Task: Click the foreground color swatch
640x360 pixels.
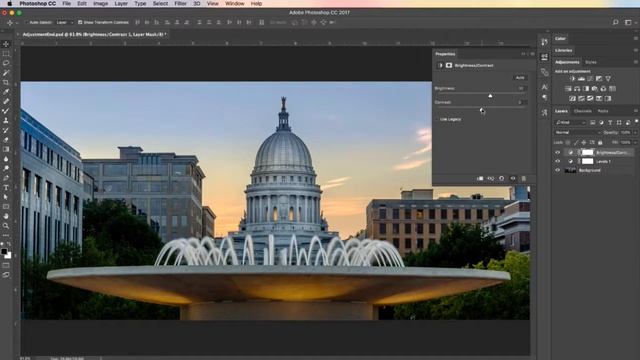Action: pyautogui.click(x=4, y=251)
